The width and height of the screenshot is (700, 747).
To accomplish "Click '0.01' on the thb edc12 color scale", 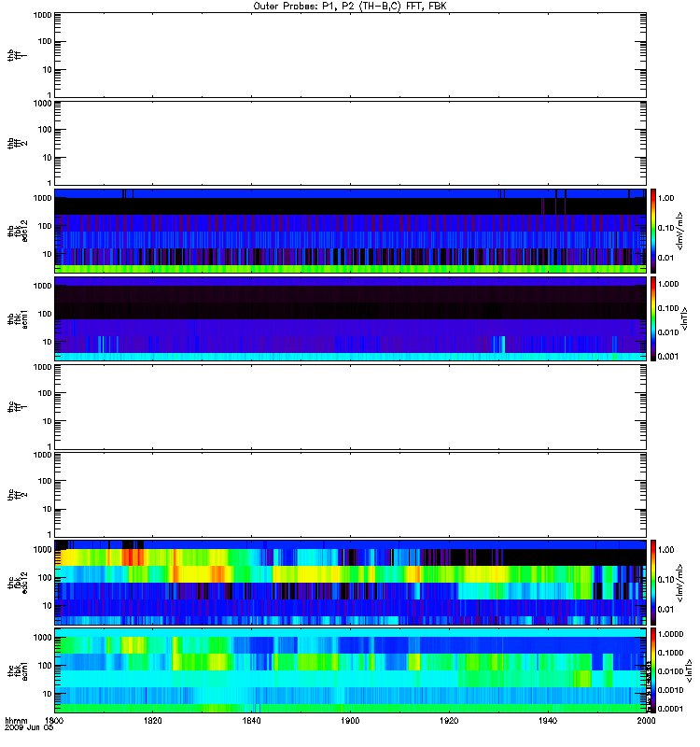I will (x=665, y=258).
